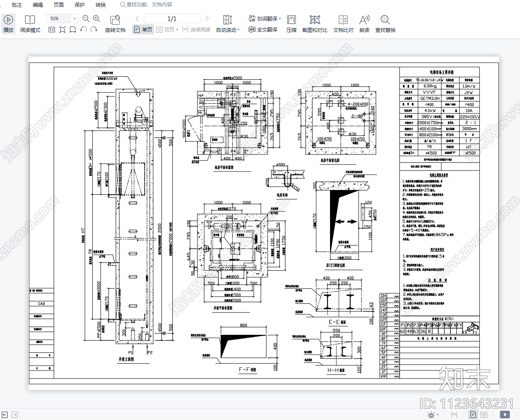This screenshot has width=520, height=420.
Task: Toggle eye protection mode in status bar
Action: pos(431,415)
